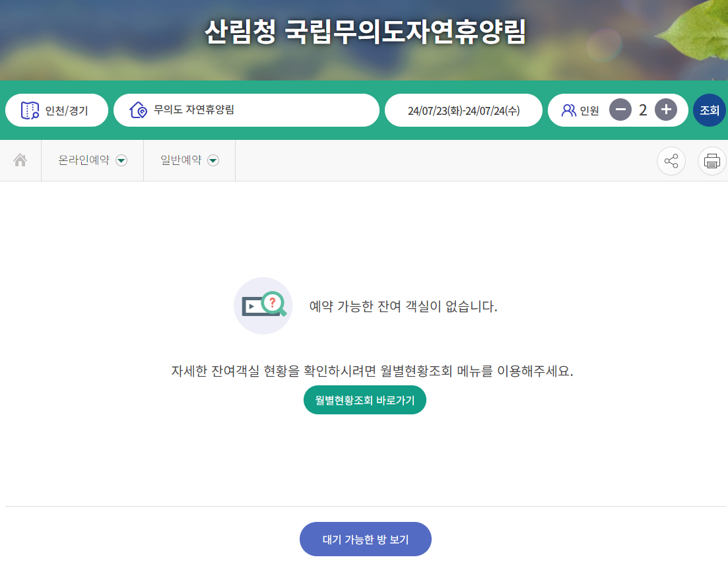Decrease guest count with minus button
Screen dimensions: 728x578
pos(620,110)
